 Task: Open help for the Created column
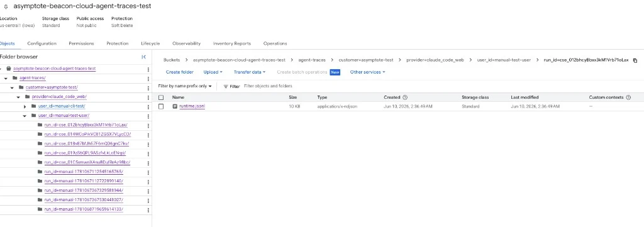pos(405,97)
